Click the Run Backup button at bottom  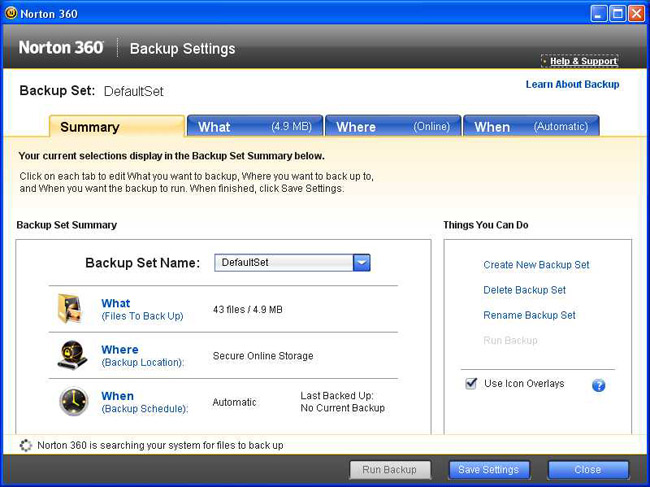[390, 470]
